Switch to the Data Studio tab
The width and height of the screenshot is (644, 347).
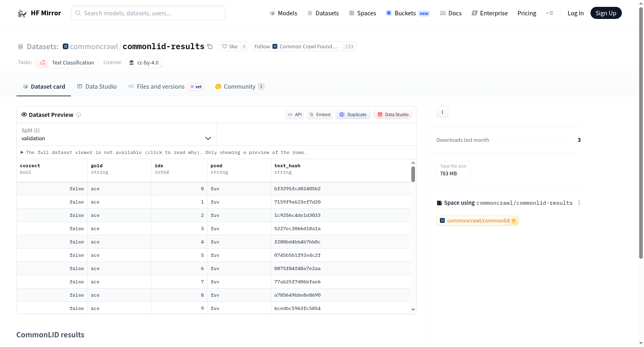(97, 87)
